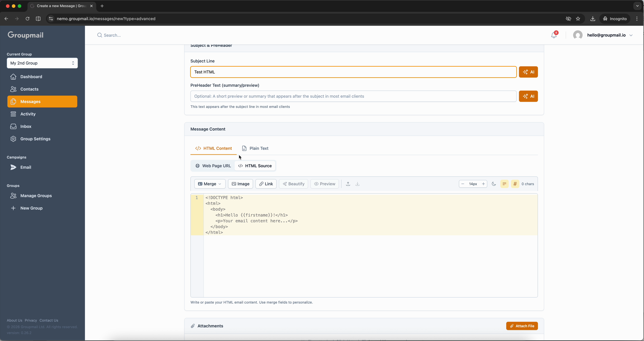Go to Group Settings in sidebar
This screenshot has width=644, height=341.
35,139
